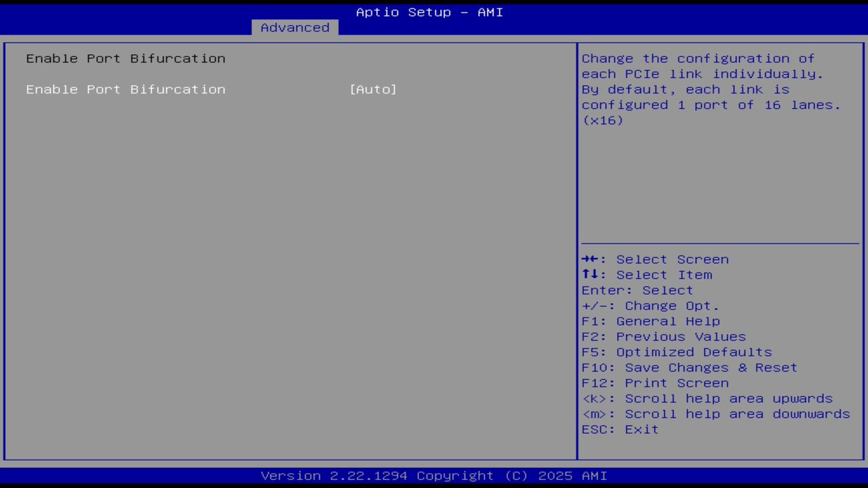
Task: Click scroll help area upwards entry
Action: tap(707, 398)
